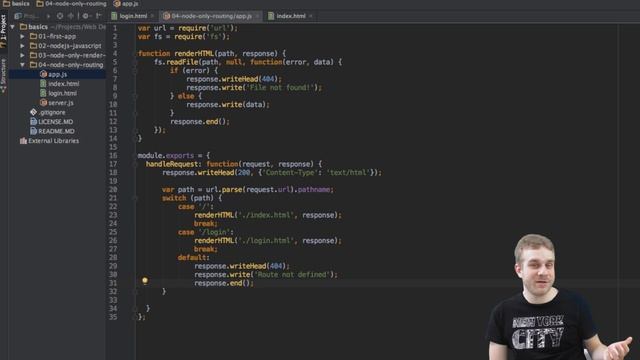Click the 04-node-only-routing breadcrumb

71,4
